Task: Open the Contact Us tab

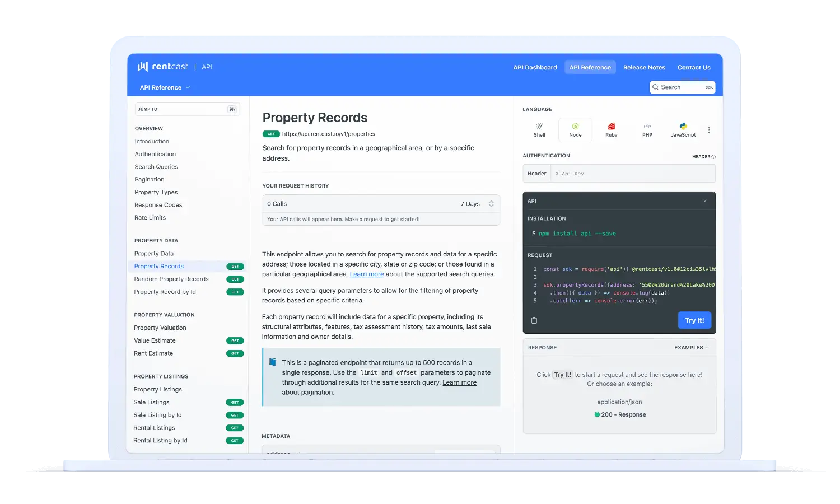Action: coord(694,68)
